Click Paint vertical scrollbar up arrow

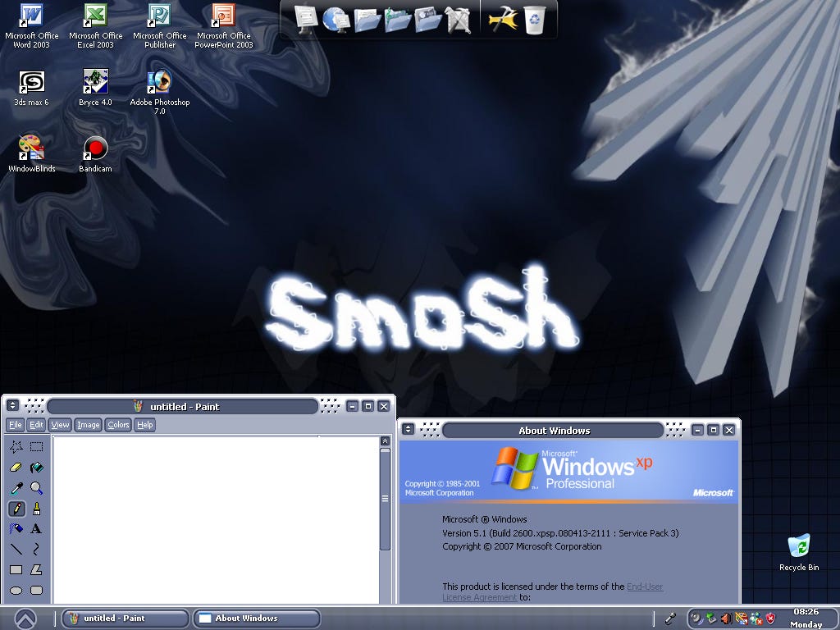(x=385, y=441)
